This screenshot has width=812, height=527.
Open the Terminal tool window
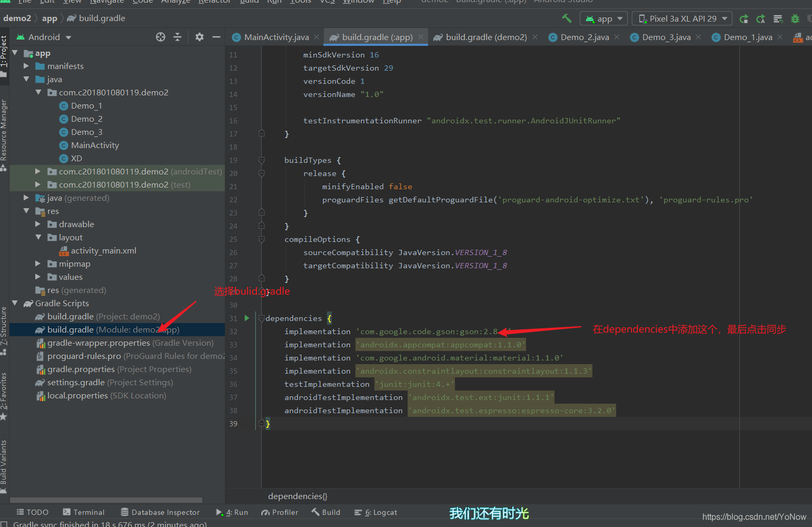click(83, 512)
